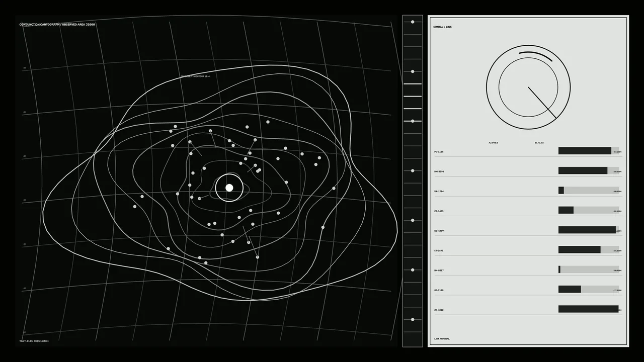Select the BN-0217 row label

click(439, 270)
